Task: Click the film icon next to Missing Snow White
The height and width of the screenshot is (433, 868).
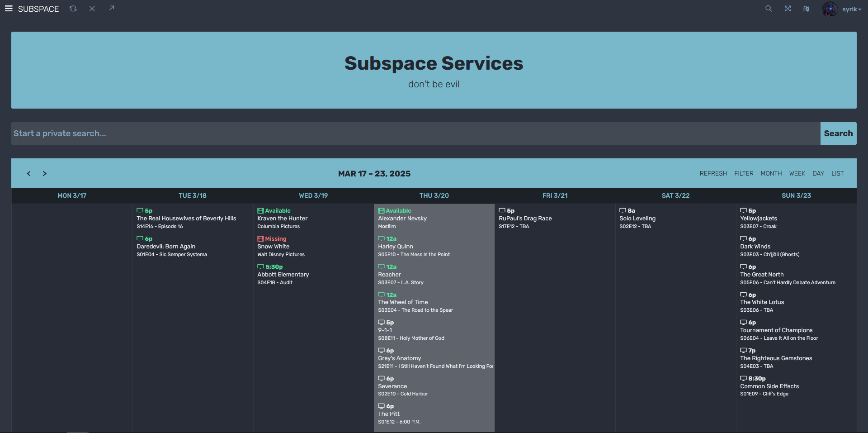Action: [260, 239]
